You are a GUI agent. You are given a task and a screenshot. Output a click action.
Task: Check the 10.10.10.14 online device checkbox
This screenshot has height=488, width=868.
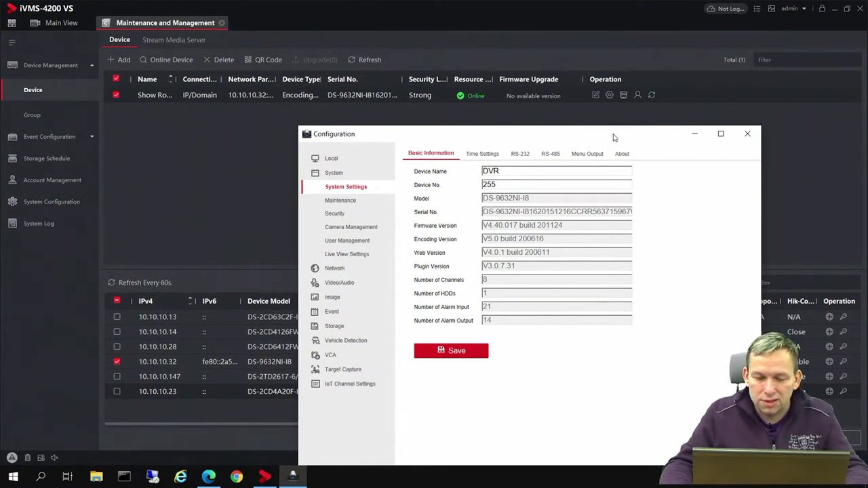pyautogui.click(x=117, y=331)
